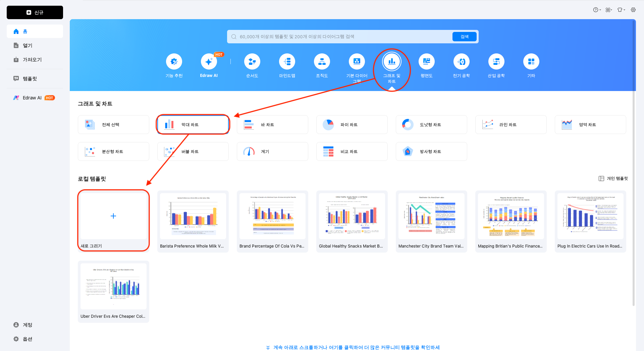The height and width of the screenshot is (351, 644).
Task: Select the 도넛형 차트 donut chart type
Action: 431,125
